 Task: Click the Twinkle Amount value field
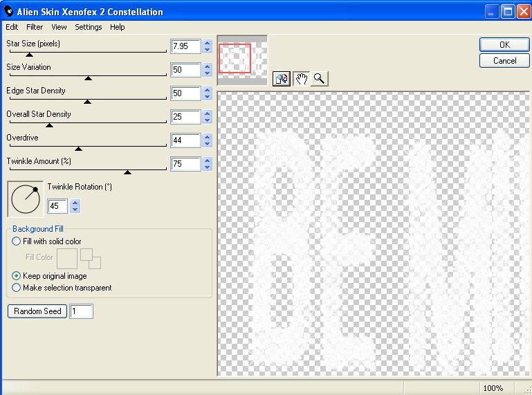(x=185, y=164)
